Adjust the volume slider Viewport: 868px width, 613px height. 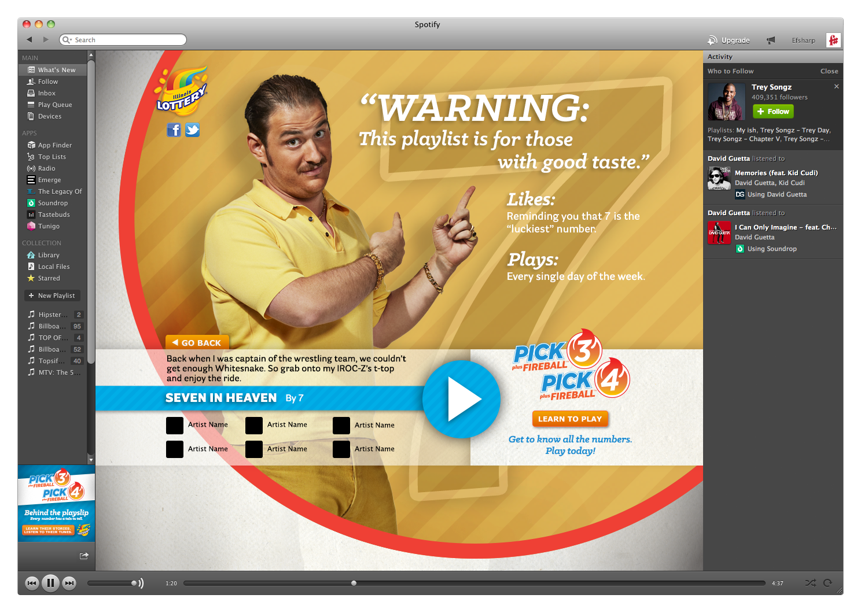tap(112, 583)
